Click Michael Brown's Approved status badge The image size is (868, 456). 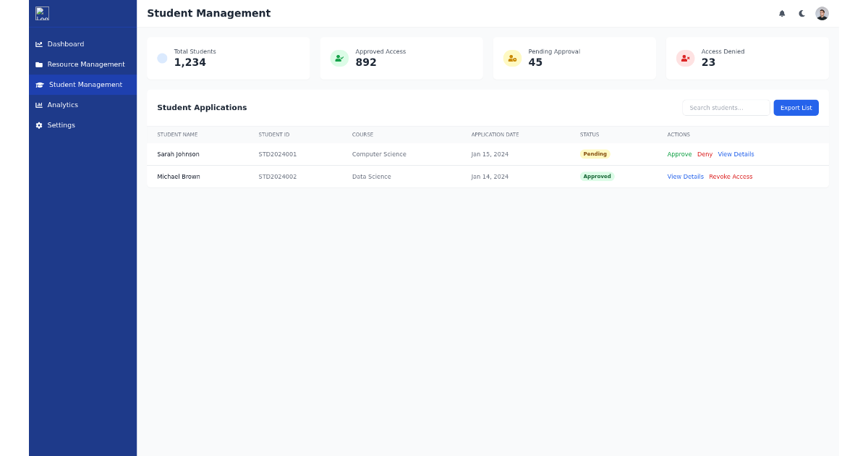(x=597, y=176)
